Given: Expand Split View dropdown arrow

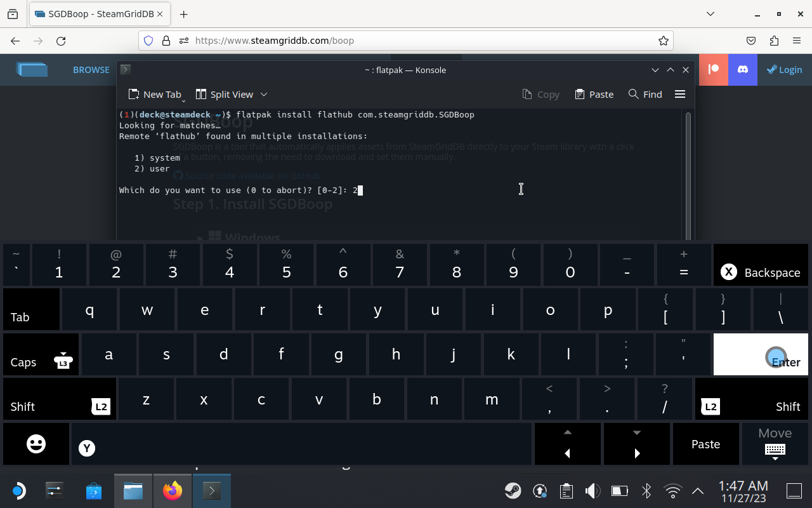Looking at the screenshot, I should (x=264, y=94).
